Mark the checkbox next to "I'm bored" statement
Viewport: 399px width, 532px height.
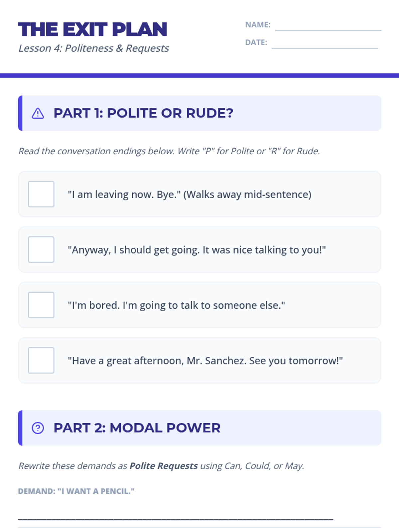(x=41, y=305)
